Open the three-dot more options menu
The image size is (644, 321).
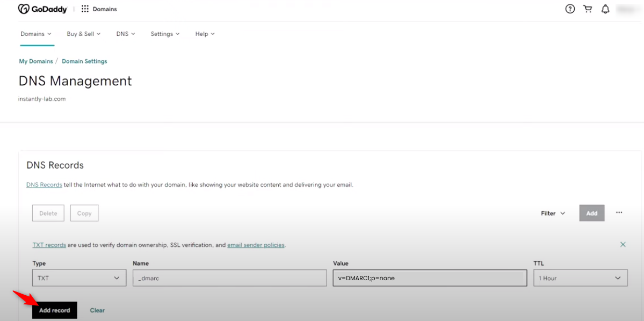click(x=619, y=213)
